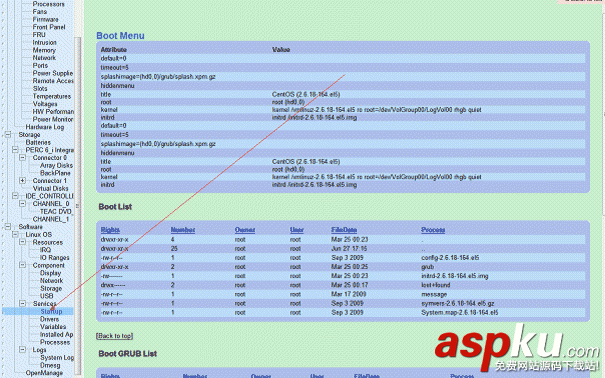Collapse the CHANNEL_0 node
Image resolution: width=605 pixels, height=378 pixels.
(22, 204)
